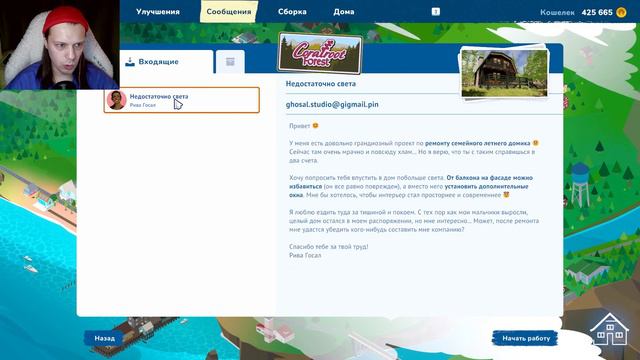Open the Дома tab
This screenshot has height=360, width=640.
pos(344,12)
